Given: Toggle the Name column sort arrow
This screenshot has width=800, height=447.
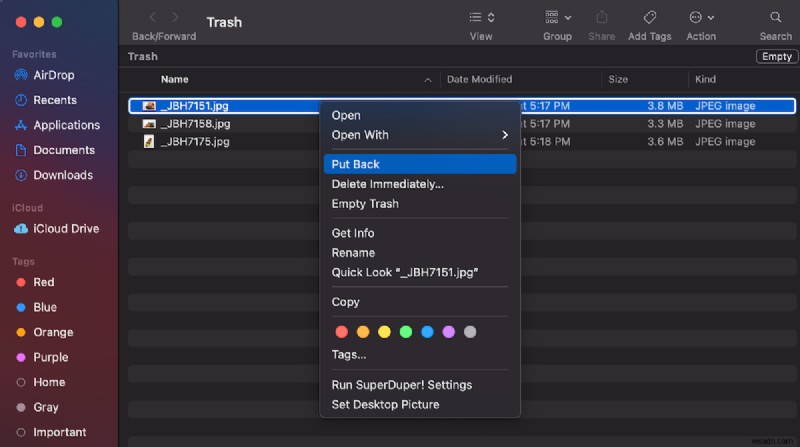Looking at the screenshot, I should [428, 80].
